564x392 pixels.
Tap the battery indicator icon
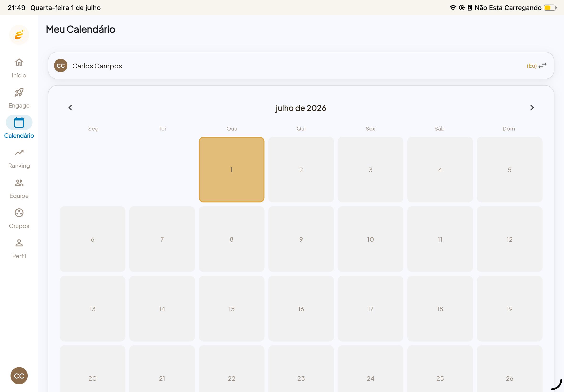[550, 8]
